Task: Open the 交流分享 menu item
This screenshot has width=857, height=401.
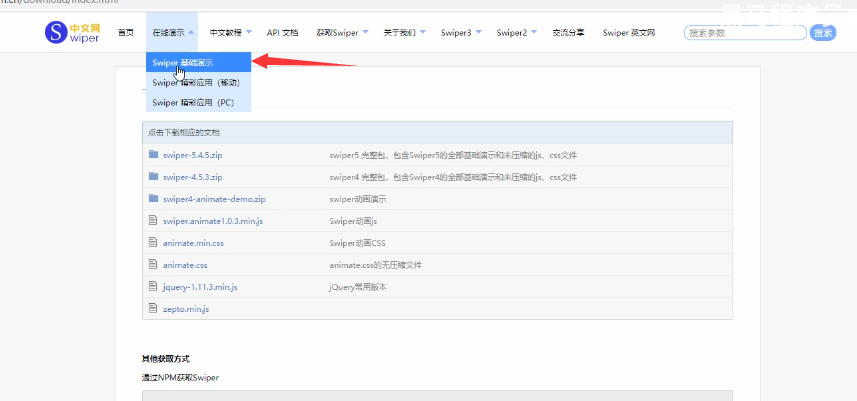Action: pos(568,33)
